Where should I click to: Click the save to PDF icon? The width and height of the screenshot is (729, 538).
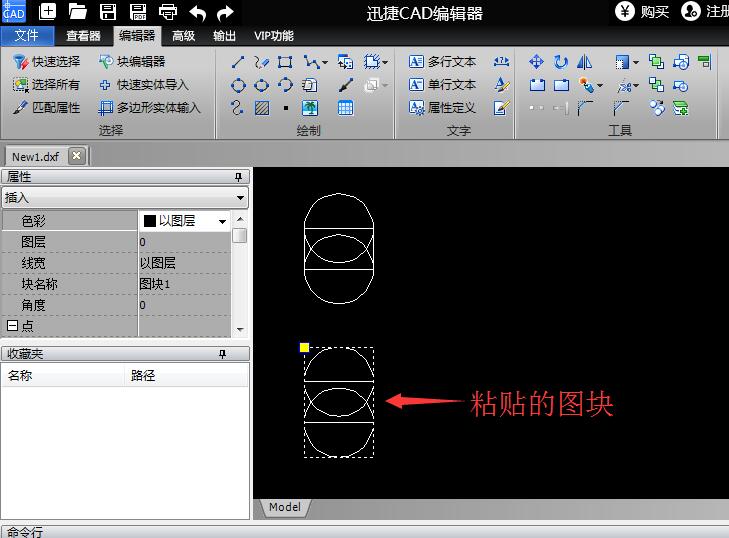(x=138, y=12)
